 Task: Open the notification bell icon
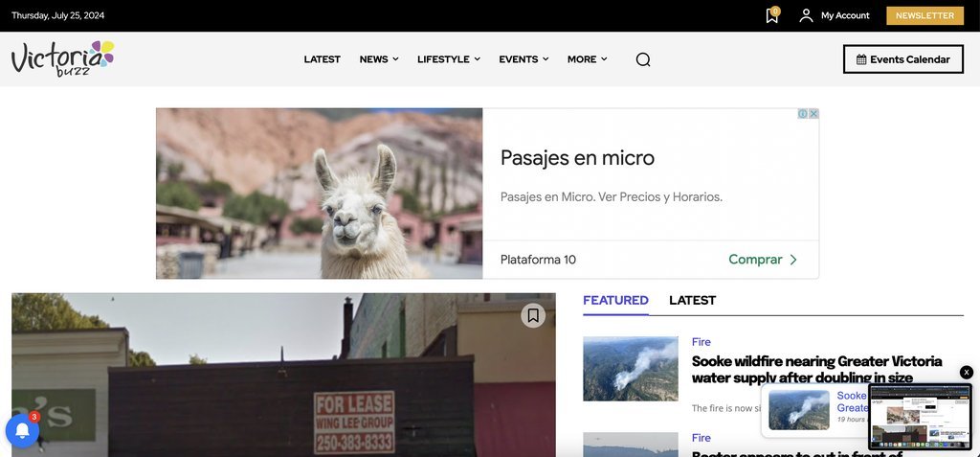[x=23, y=431]
